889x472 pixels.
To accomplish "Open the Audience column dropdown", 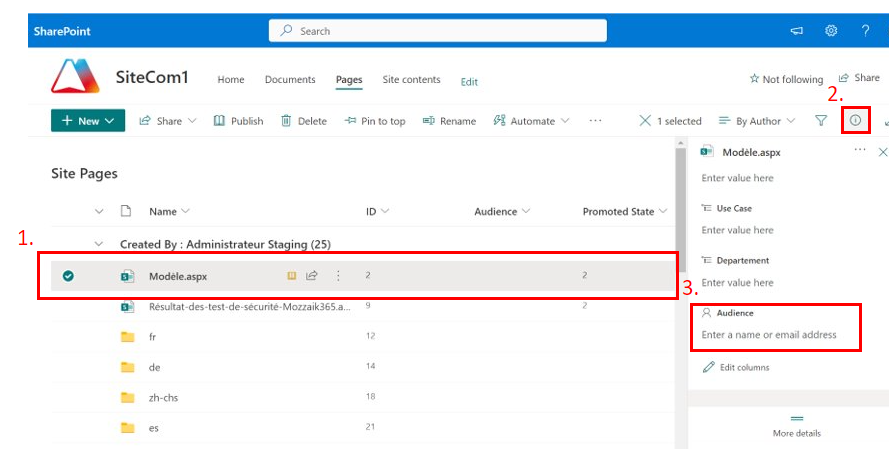I will click(x=526, y=211).
